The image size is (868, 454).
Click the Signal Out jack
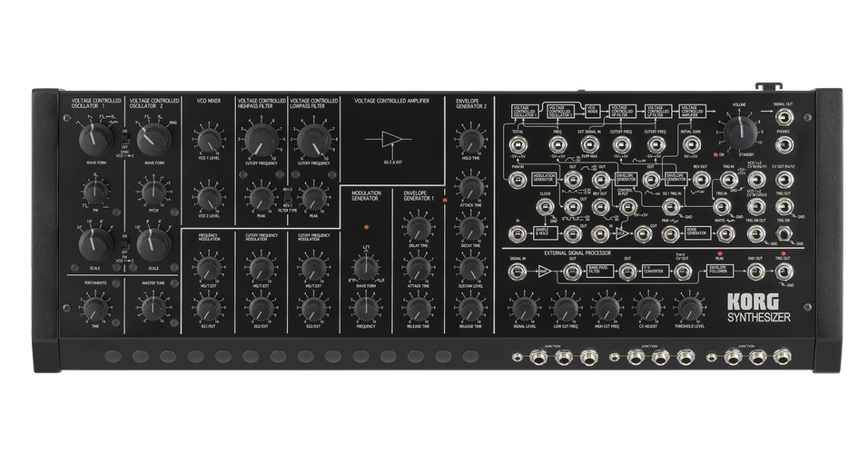click(x=784, y=117)
